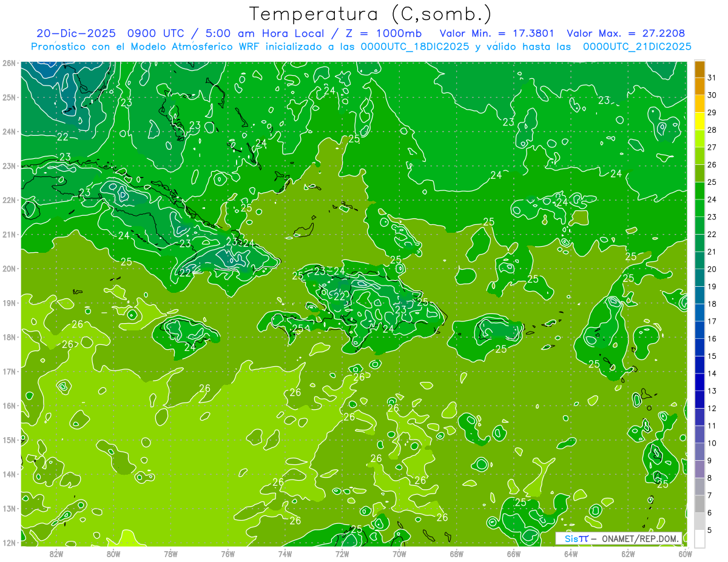The width and height of the screenshot is (728, 562).
Task: Click the color scale value "12"
Action: click(x=712, y=408)
